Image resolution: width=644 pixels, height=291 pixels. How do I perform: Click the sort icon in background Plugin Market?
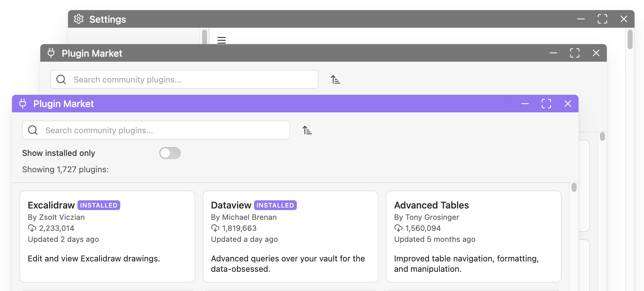(x=335, y=79)
